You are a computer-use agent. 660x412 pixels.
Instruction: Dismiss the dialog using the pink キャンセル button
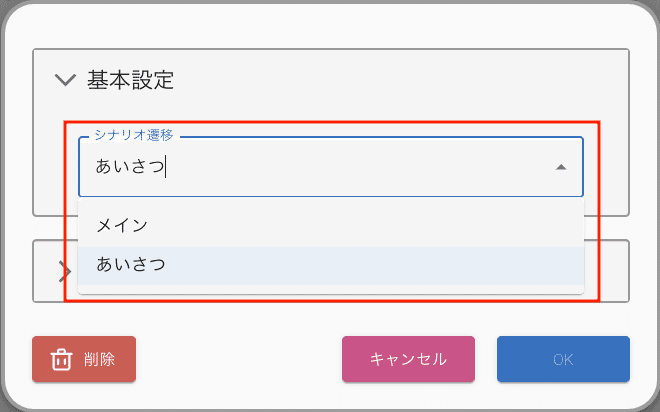coord(408,359)
